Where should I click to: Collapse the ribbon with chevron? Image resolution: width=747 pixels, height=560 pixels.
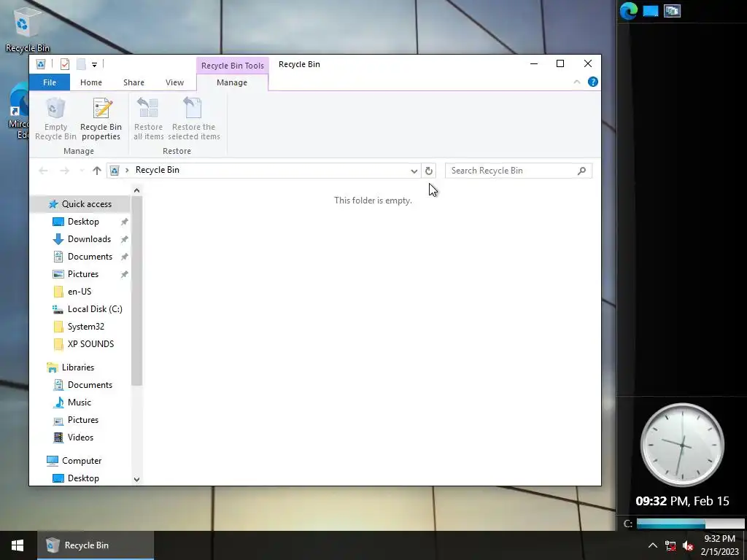tap(577, 82)
